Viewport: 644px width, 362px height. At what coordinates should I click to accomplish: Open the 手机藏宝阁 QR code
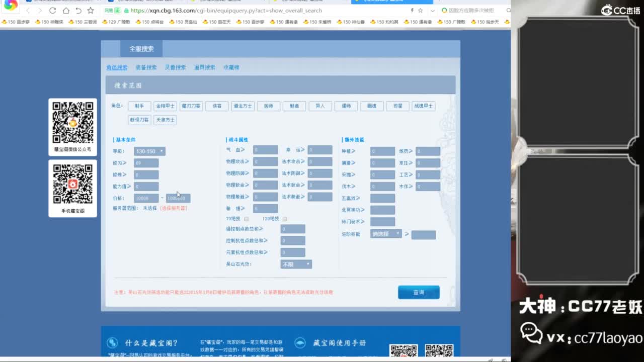point(73,184)
